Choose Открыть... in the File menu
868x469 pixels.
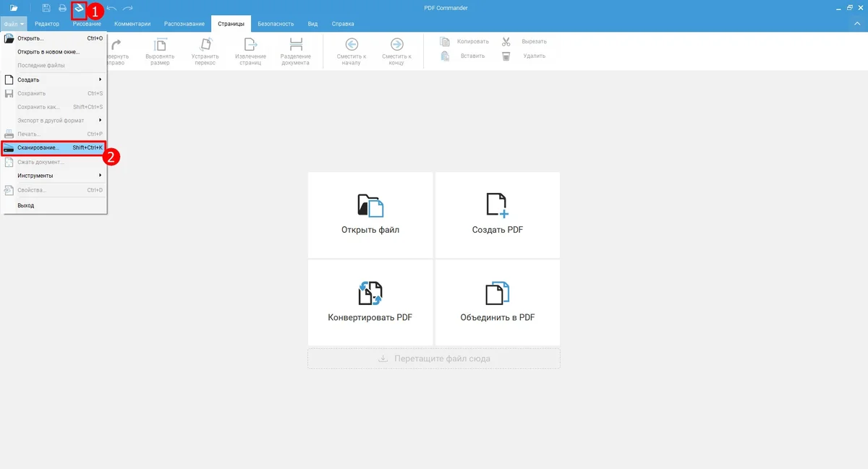pos(55,38)
